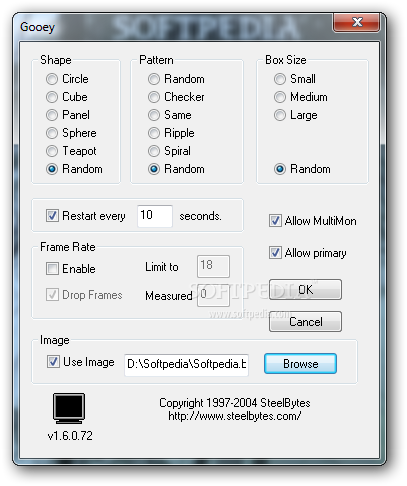
Task: Close the Gooey dialog window
Action: click(356, 22)
